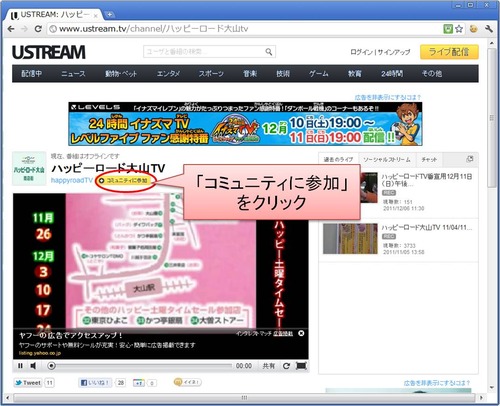The width and height of the screenshot is (500, 406).
Task: Go back with the browser arrow
Action: pyautogui.click(x=11, y=29)
